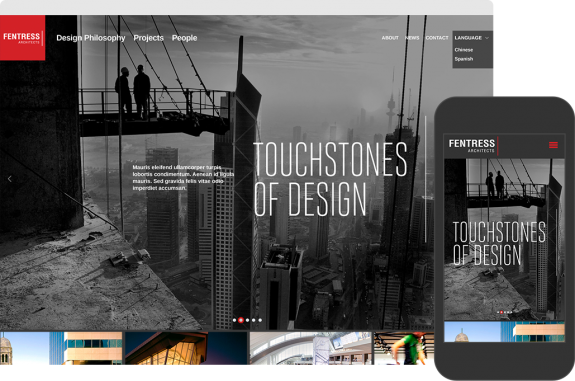575x381 pixels.
Task: Choose Spanish in the Language menu
Action: pos(464,59)
